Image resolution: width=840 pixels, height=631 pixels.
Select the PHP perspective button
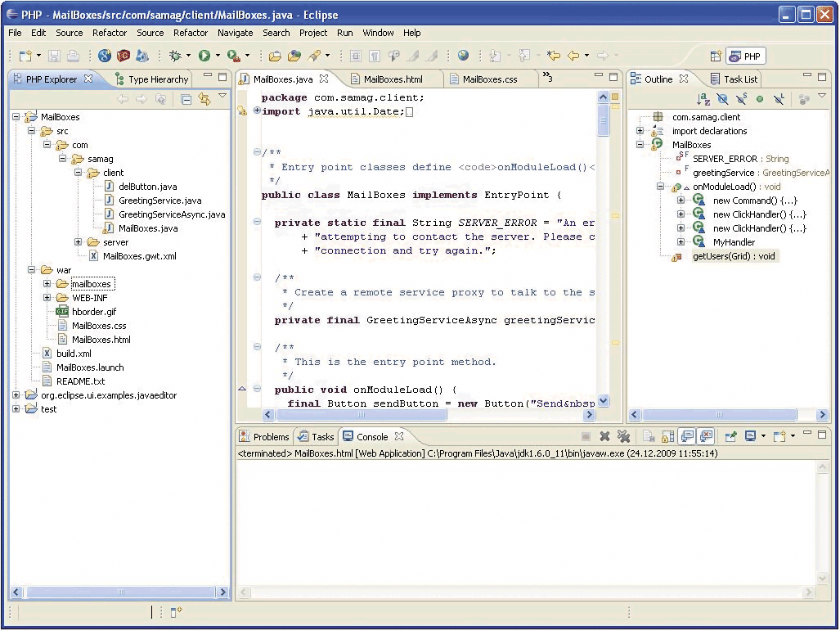tap(745, 56)
